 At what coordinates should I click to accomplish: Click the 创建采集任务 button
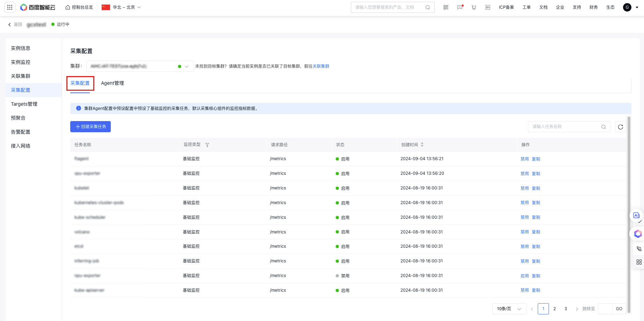(x=91, y=127)
